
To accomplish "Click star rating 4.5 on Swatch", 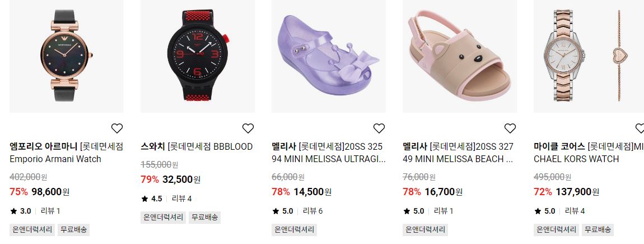I will click(152, 199).
